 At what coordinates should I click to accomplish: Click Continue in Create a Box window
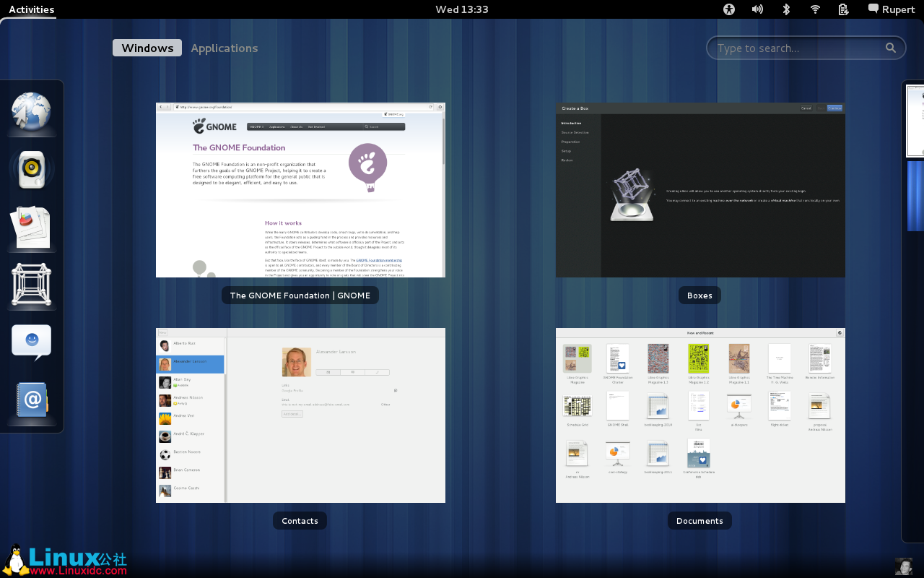point(834,108)
